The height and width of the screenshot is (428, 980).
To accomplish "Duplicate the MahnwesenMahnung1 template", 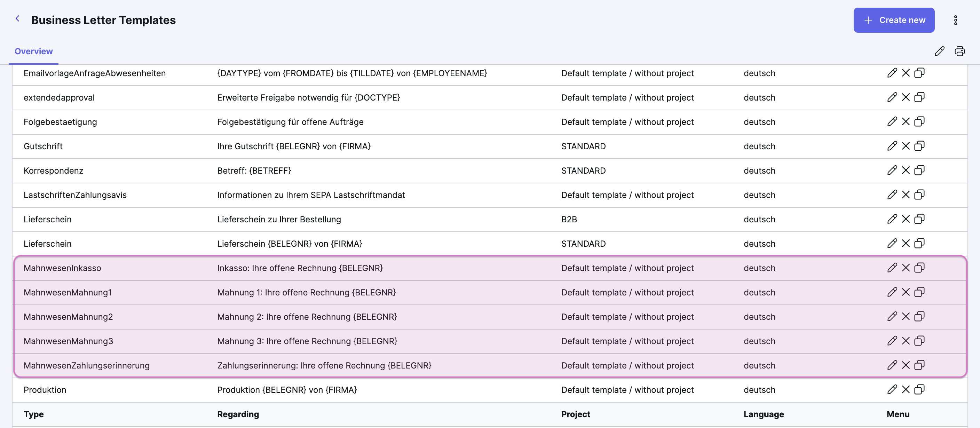I will pos(919,292).
